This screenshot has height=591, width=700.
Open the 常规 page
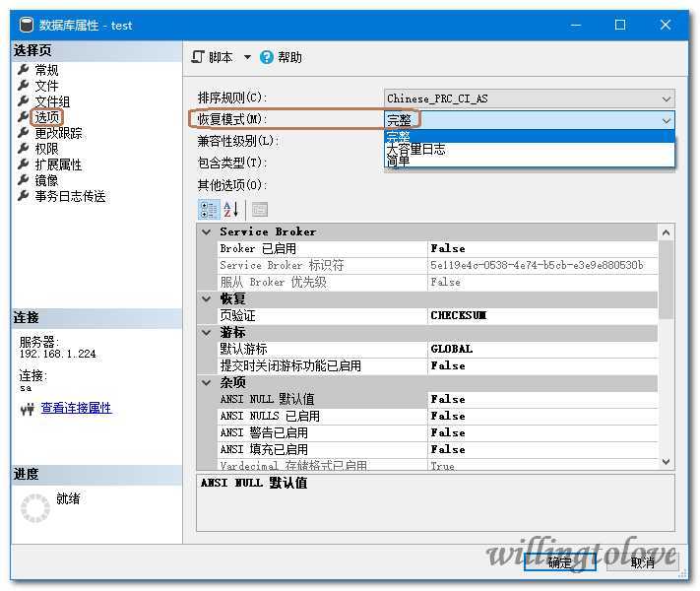point(46,70)
